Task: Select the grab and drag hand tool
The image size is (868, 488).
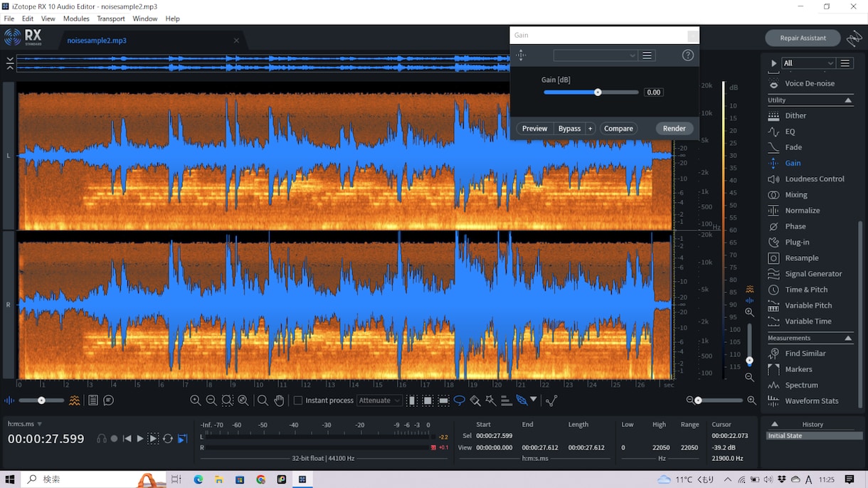Action: pos(279,401)
